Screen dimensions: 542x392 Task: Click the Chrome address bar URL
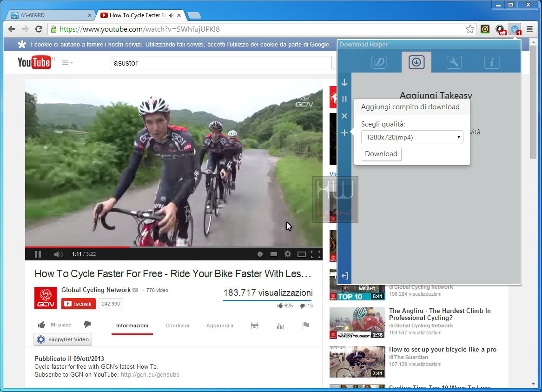(139, 29)
